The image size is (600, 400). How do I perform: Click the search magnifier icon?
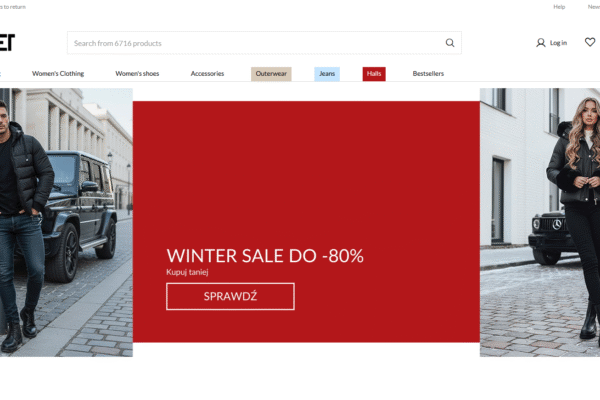tap(450, 43)
